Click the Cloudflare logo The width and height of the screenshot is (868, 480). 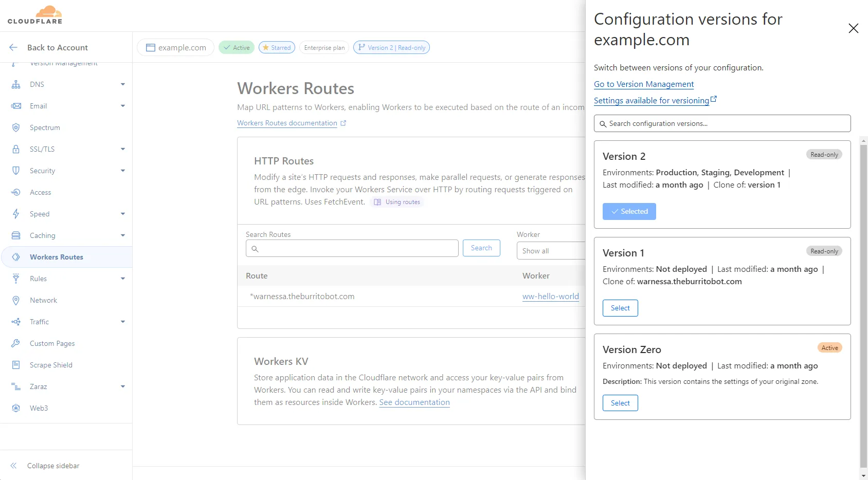[x=35, y=14]
